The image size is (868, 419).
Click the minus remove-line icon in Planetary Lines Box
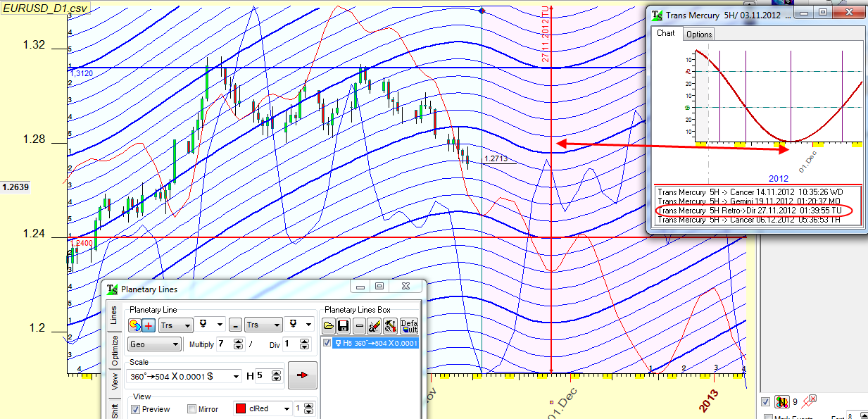[x=359, y=325]
